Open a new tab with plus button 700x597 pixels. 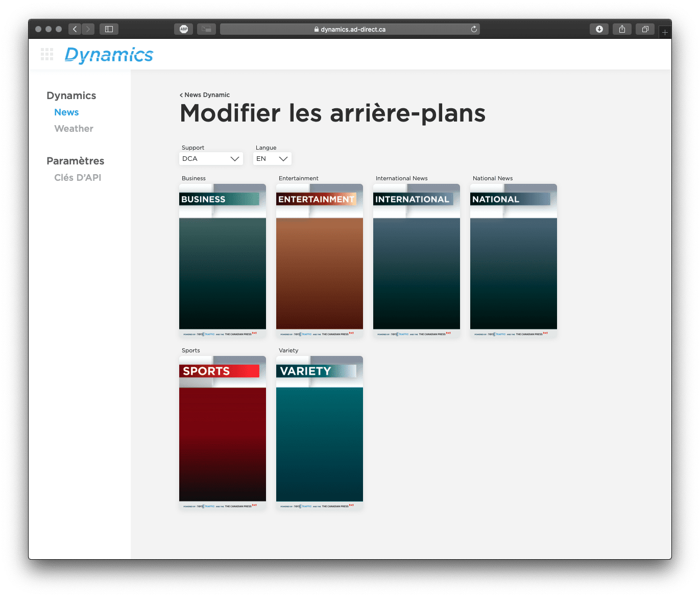(665, 32)
